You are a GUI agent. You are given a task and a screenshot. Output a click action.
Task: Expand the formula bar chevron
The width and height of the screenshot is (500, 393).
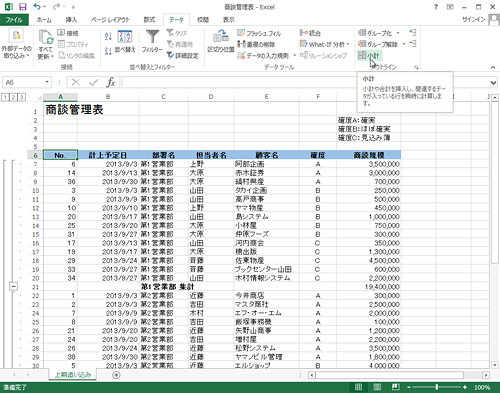click(493, 82)
